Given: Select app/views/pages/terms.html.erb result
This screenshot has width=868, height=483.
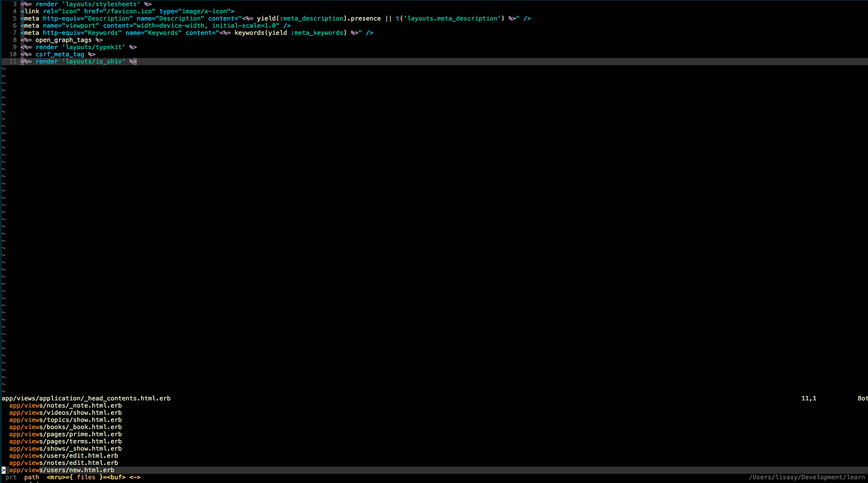Looking at the screenshot, I should tap(65, 441).
